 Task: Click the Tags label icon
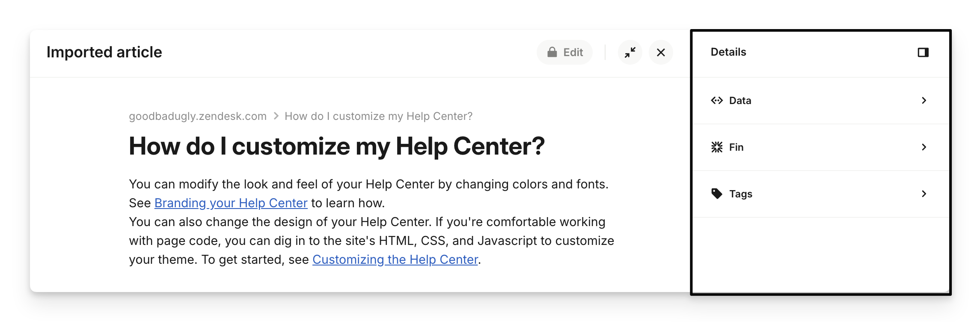click(717, 194)
